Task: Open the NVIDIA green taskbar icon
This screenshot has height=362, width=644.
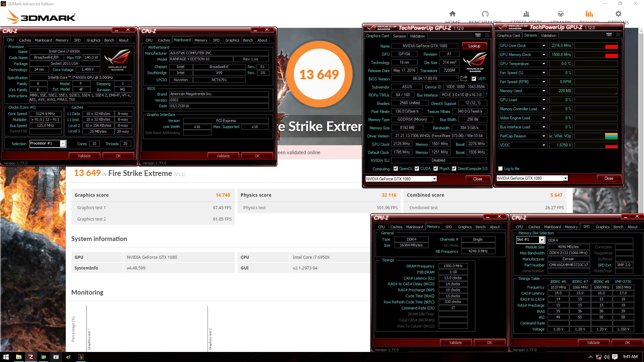Action: [68, 357]
